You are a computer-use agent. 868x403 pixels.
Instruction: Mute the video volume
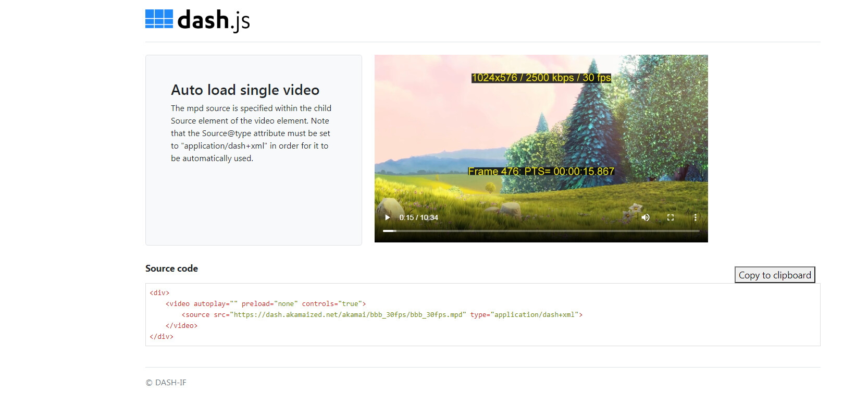pyautogui.click(x=646, y=217)
